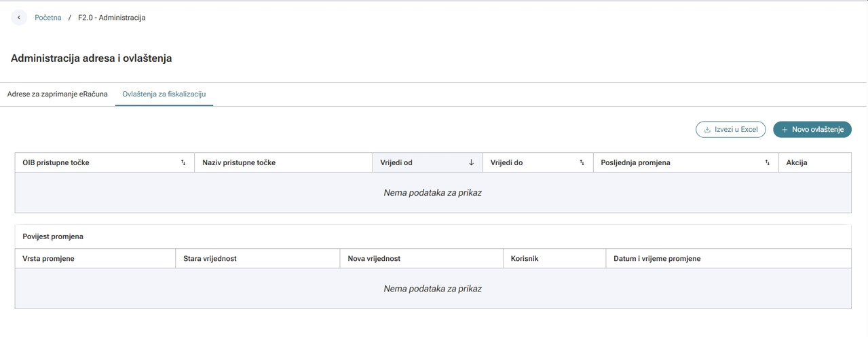Select the Ovlaštenja za fiskalizaciju tab
Image resolution: width=868 pixels, height=337 pixels.
click(164, 94)
